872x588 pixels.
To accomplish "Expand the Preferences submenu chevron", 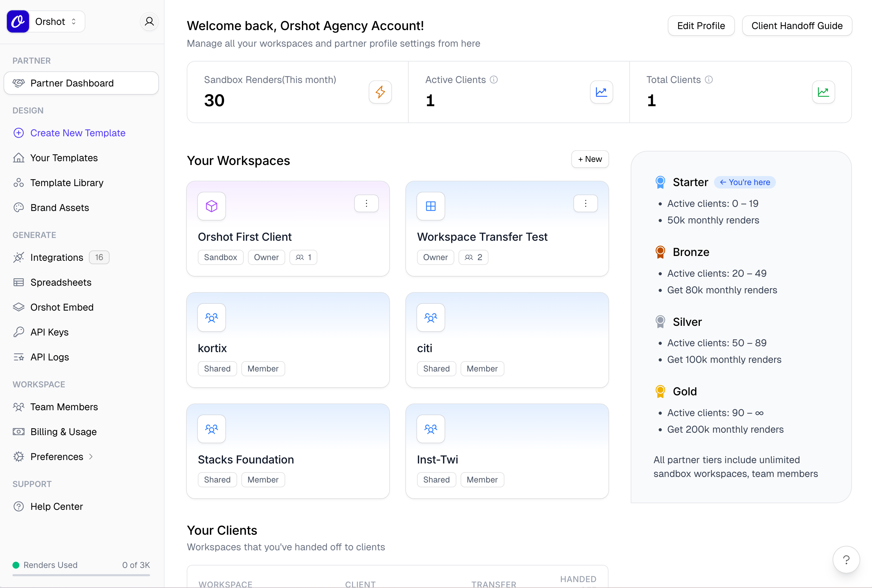I will click(91, 456).
